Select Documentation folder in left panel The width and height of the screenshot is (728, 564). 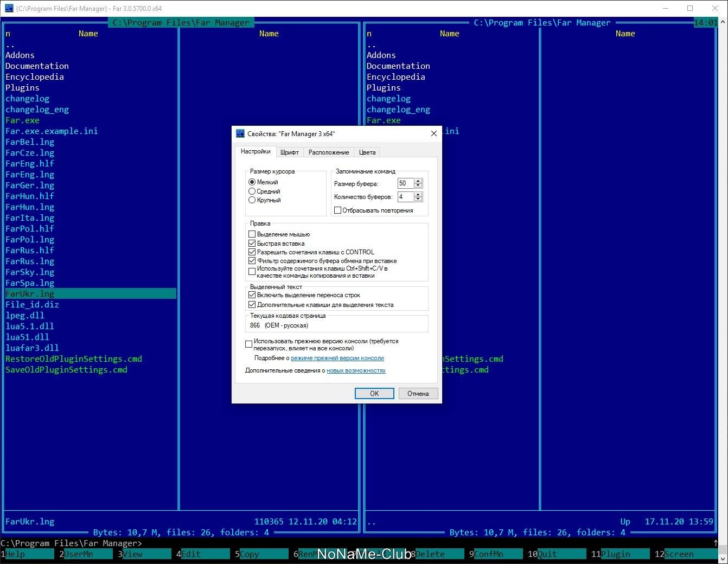(37, 66)
